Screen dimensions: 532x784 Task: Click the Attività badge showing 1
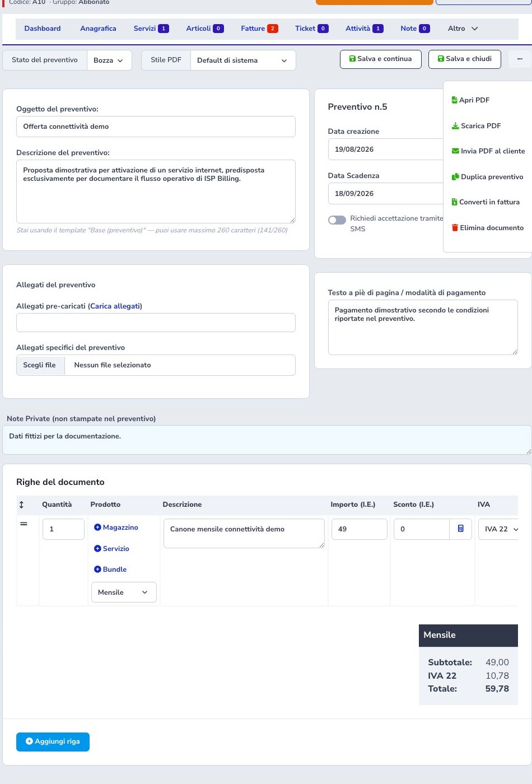coord(378,29)
